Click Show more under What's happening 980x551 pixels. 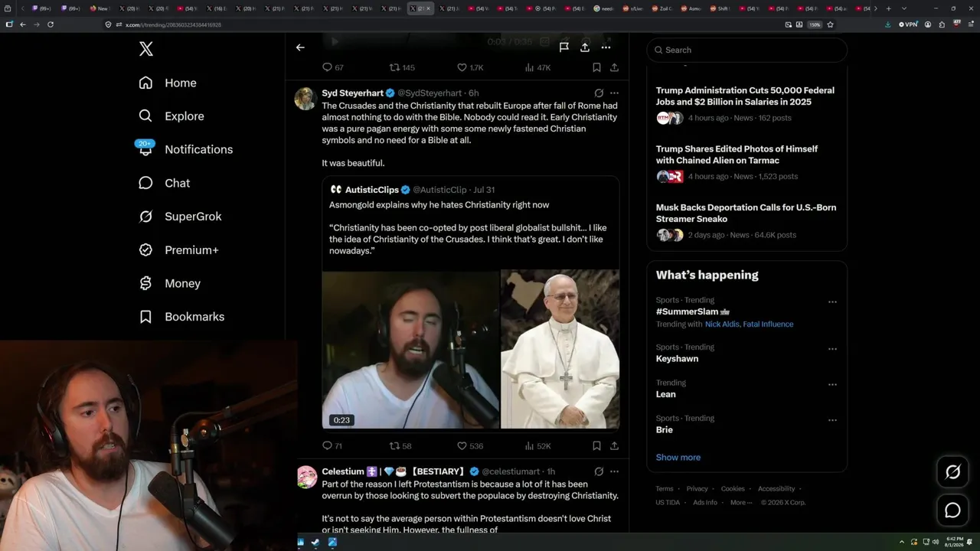pos(678,458)
